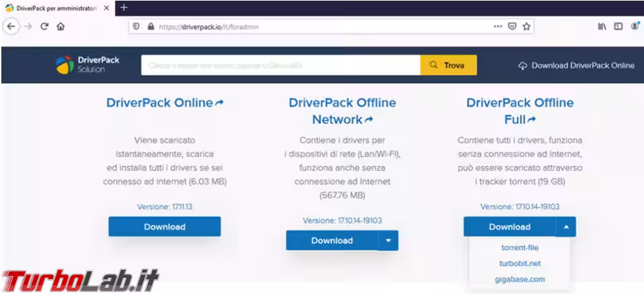Viewport: 644px width, 294px height.
Task: Reload the page with the refresh icon
Action: [45, 27]
